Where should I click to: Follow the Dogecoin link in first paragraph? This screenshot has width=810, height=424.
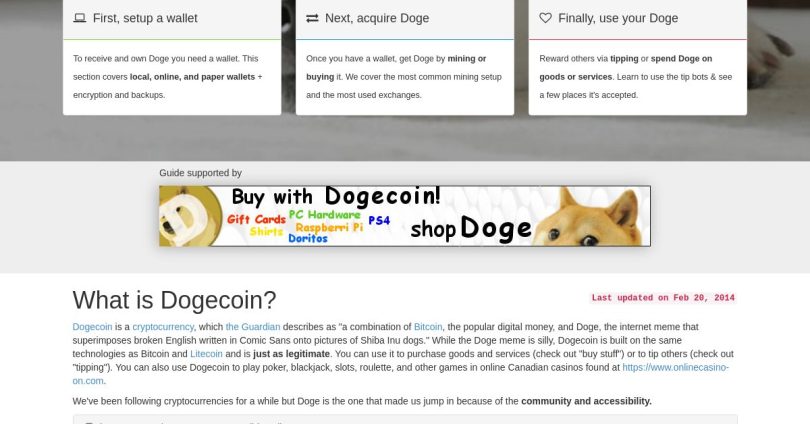coord(92,327)
